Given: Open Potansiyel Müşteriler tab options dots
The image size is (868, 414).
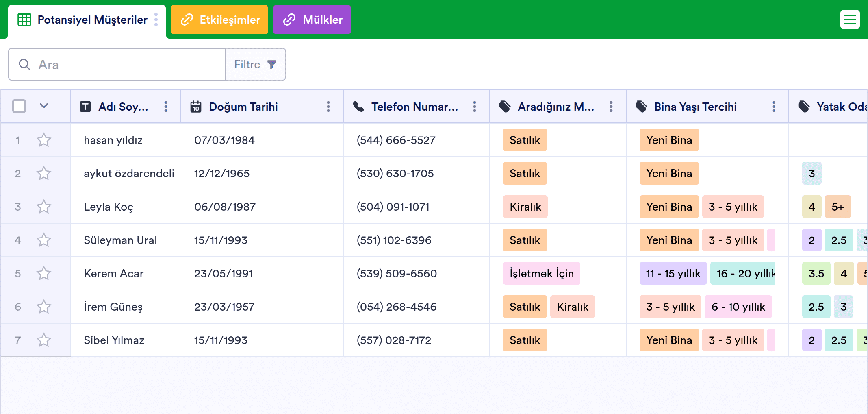Looking at the screenshot, I should pos(156,20).
